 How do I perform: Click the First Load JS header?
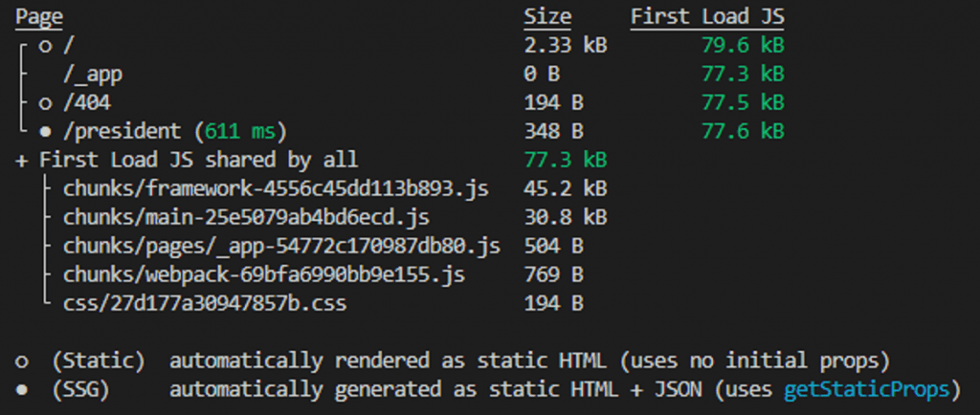(x=707, y=17)
